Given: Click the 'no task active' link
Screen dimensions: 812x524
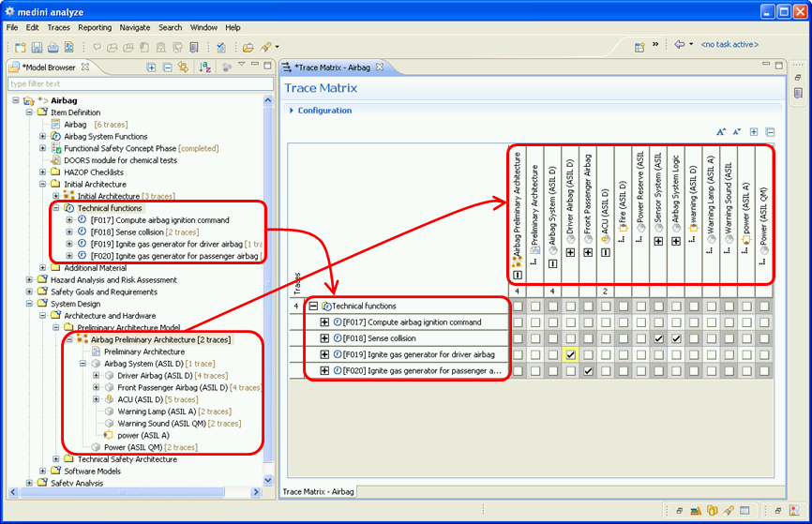Looking at the screenshot, I should 729,45.
